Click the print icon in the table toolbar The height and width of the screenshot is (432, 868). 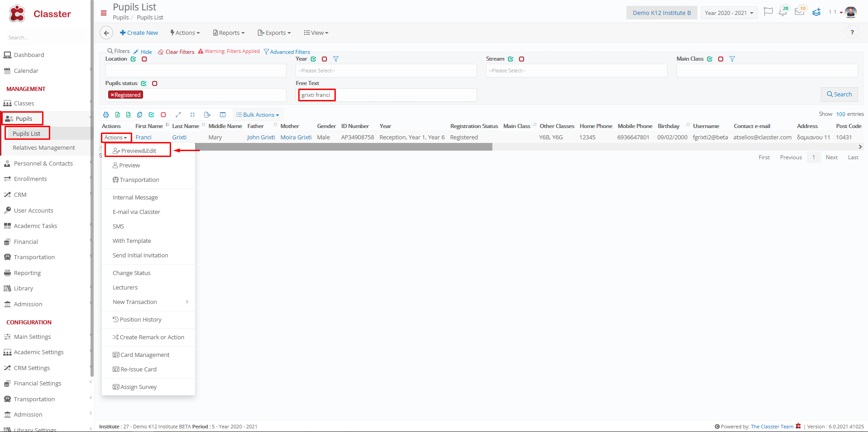coord(106,115)
